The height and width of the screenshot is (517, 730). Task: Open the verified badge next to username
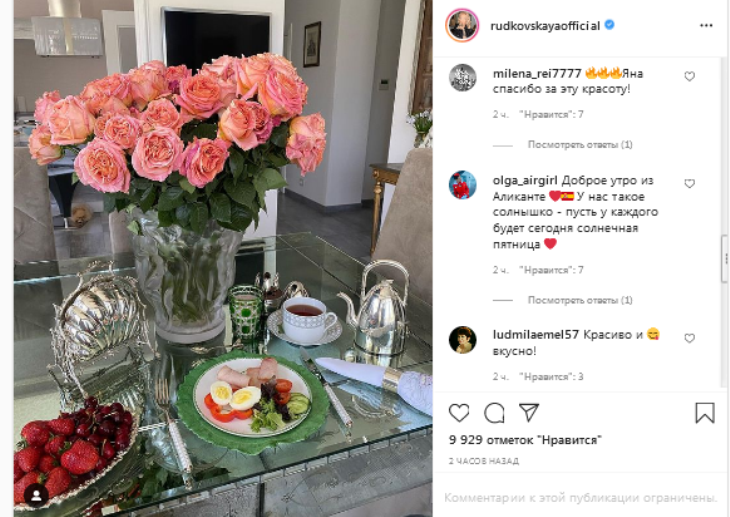click(x=609, y=25)
